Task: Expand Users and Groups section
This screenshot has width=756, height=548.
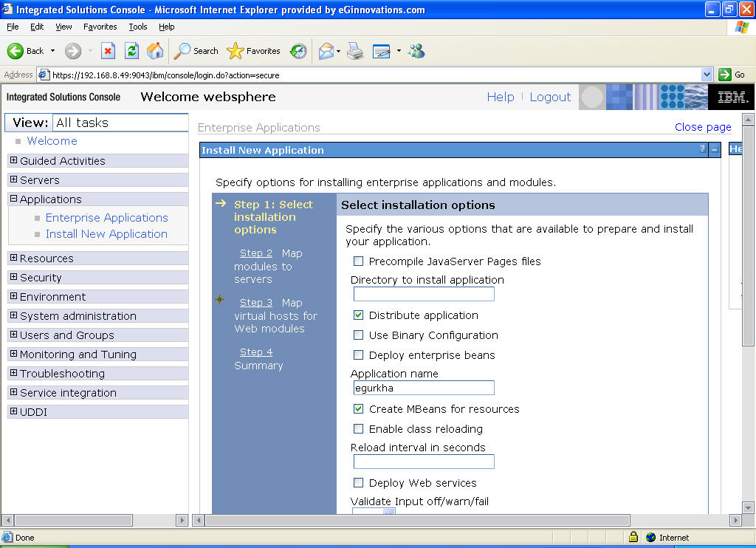Action: click(13, 335)
